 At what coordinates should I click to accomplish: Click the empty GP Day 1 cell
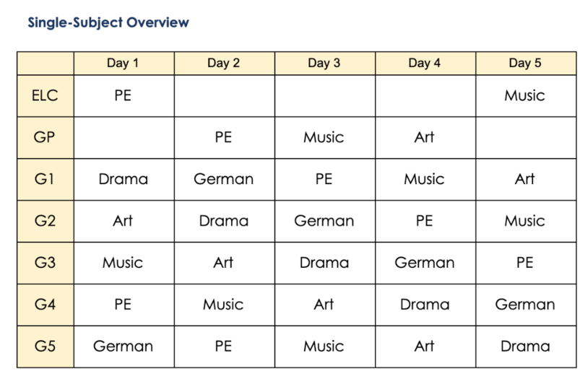(124, 138)
